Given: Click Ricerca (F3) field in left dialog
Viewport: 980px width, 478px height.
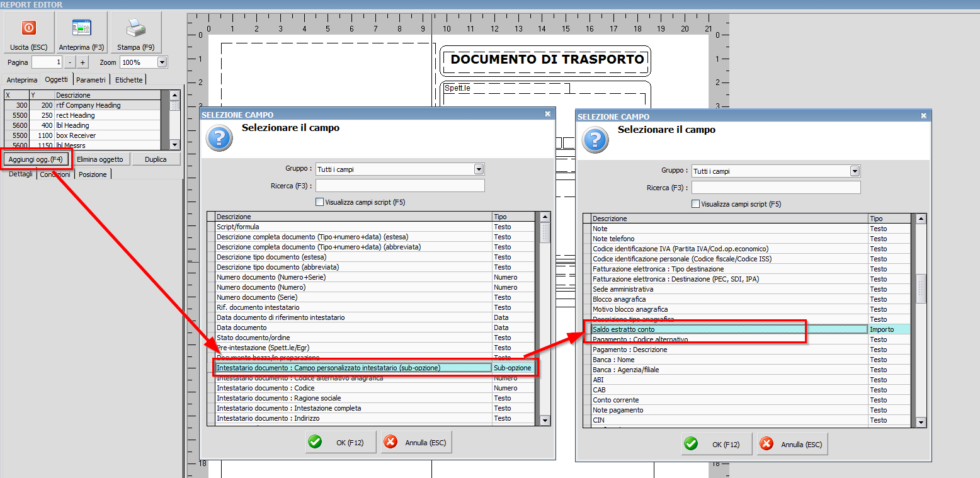Looking at the screenshot, I should click(400, 185).
